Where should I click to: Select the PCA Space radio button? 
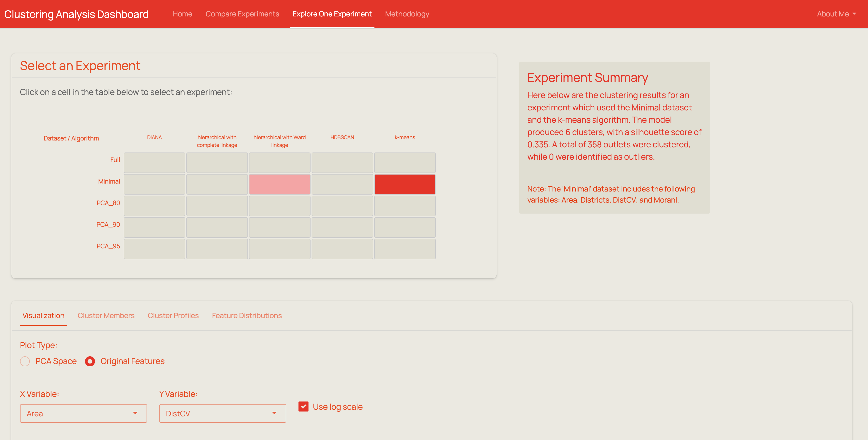(x=25, y=361)
